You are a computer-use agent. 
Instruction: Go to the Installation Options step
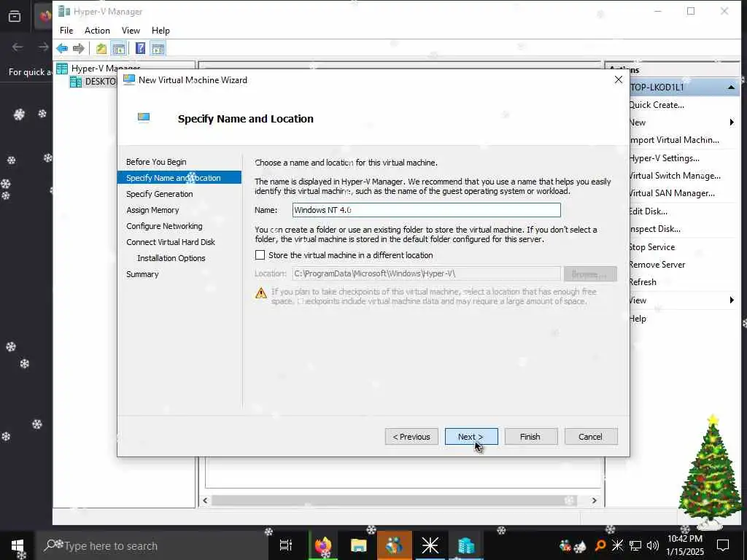(171, 258)
